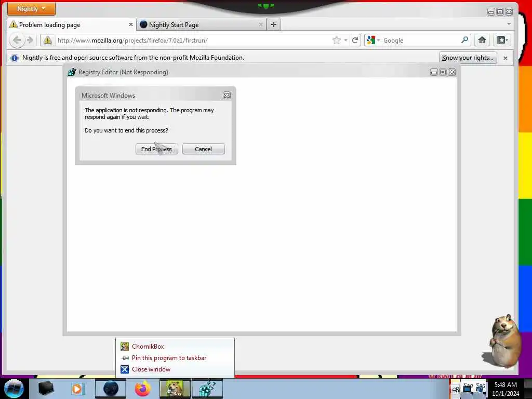Switch to the Nightly Start Page tab

pos(202,25)
